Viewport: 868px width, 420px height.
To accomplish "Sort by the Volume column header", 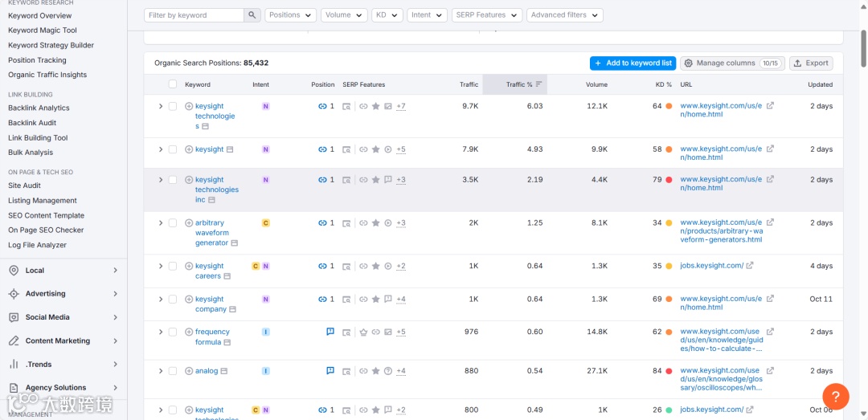I will (x=596, y=84).
